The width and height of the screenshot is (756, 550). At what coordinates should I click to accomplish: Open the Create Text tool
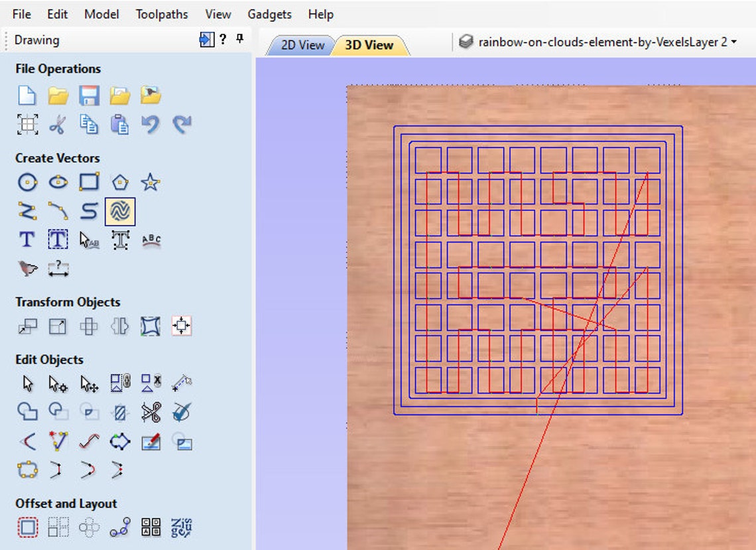(27, 240)
